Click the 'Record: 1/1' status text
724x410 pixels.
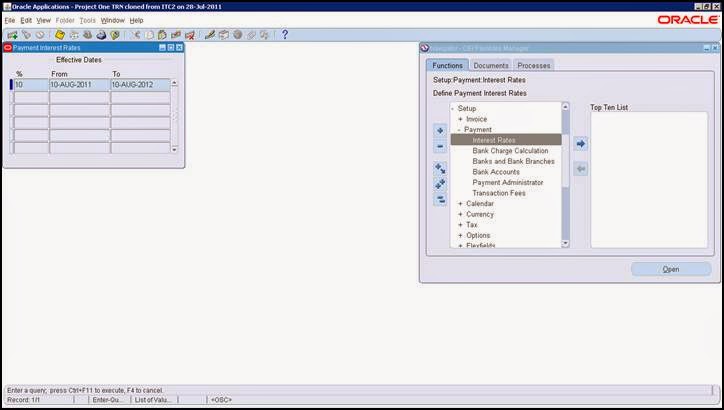pyautogui.click(x=24, y=400)
